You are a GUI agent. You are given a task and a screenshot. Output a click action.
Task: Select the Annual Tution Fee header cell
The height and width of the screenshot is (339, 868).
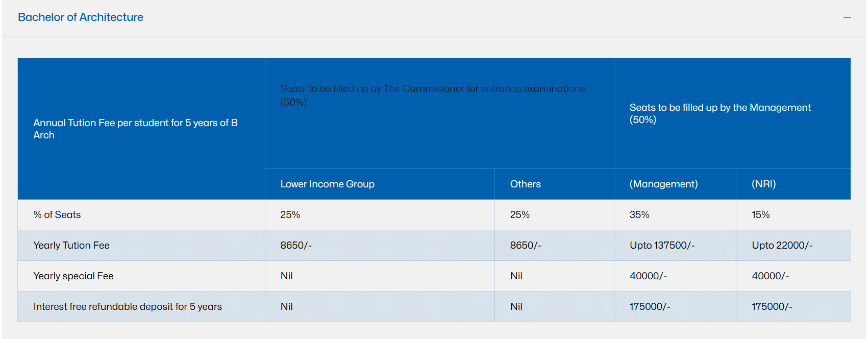coord(136,129)
